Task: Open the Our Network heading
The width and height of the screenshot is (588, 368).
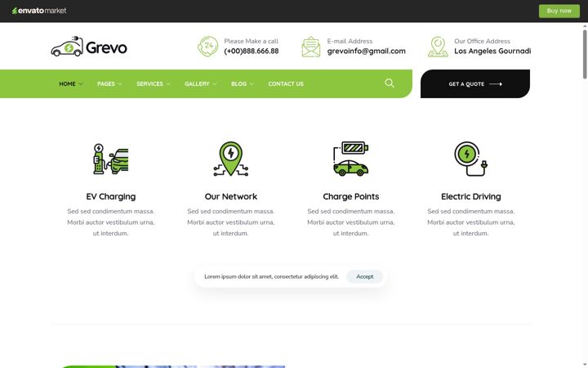Action: pyautogui.click(x=230, y=196)
